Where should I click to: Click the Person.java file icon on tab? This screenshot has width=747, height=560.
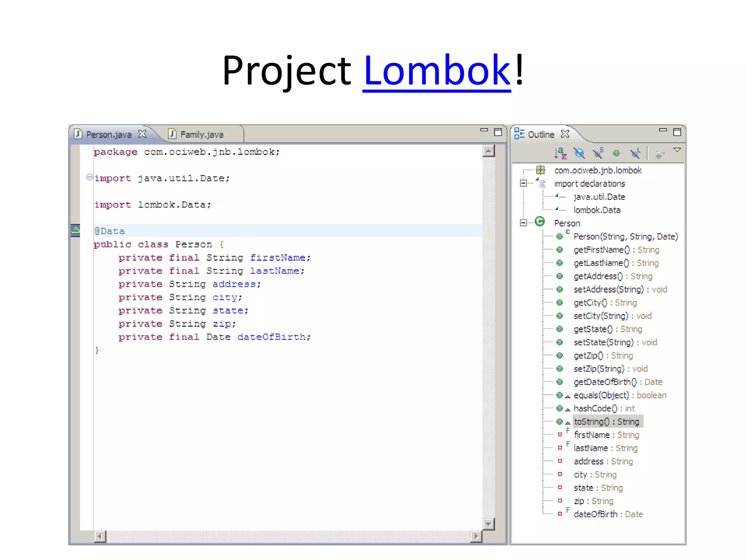pos(78,134)
